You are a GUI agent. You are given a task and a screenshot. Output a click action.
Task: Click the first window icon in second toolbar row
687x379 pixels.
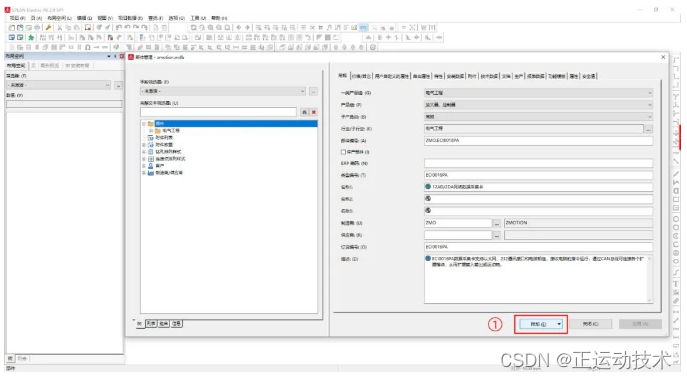(x=12, y=38)
